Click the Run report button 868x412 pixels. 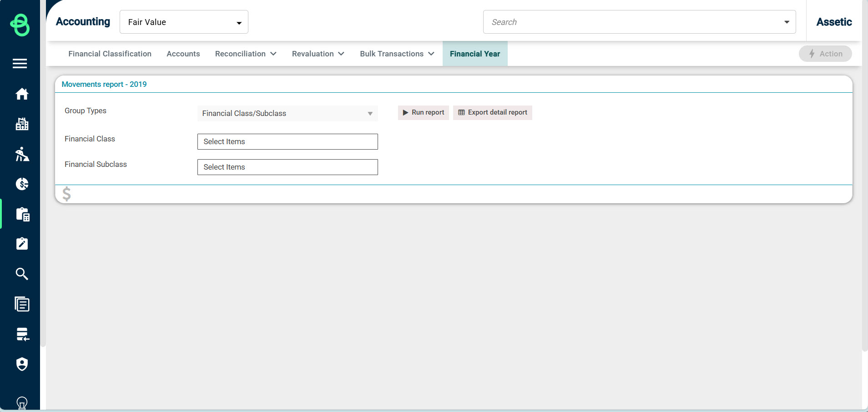click(423, 112)
